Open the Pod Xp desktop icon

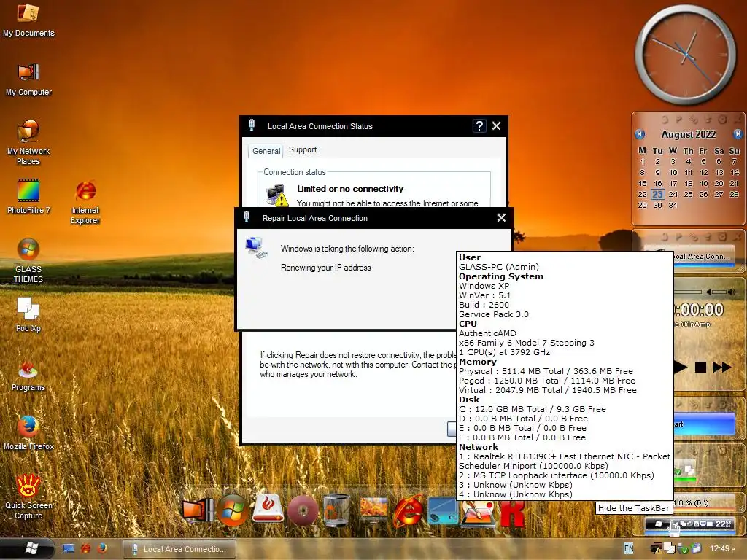click(x=28, y=314)
